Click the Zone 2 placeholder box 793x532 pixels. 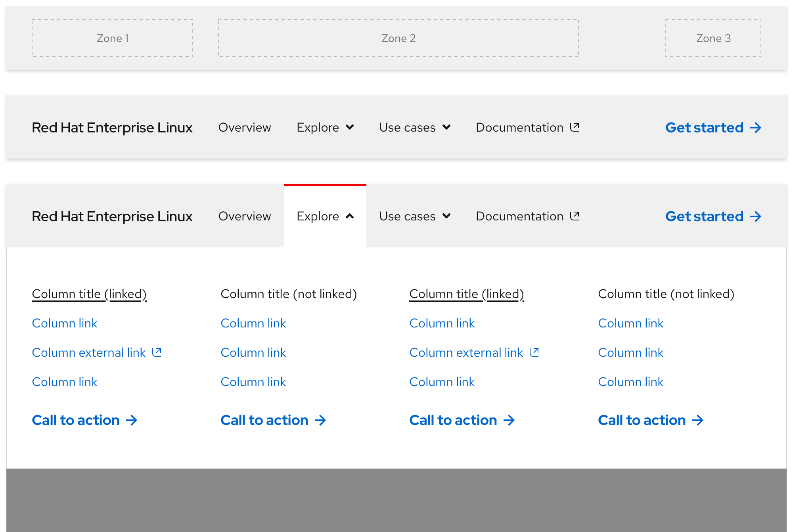coord(398,38)
